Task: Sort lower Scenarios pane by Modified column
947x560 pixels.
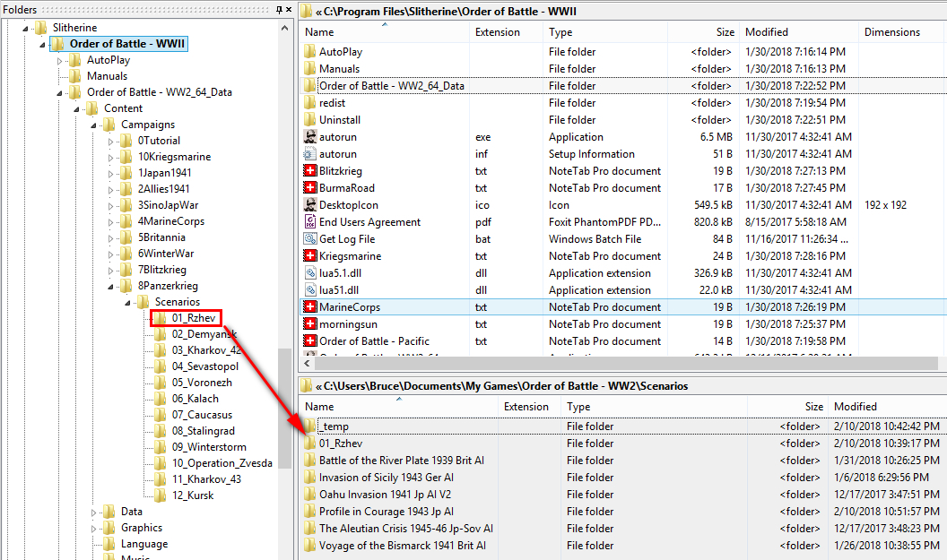Action: coord(887,407)
